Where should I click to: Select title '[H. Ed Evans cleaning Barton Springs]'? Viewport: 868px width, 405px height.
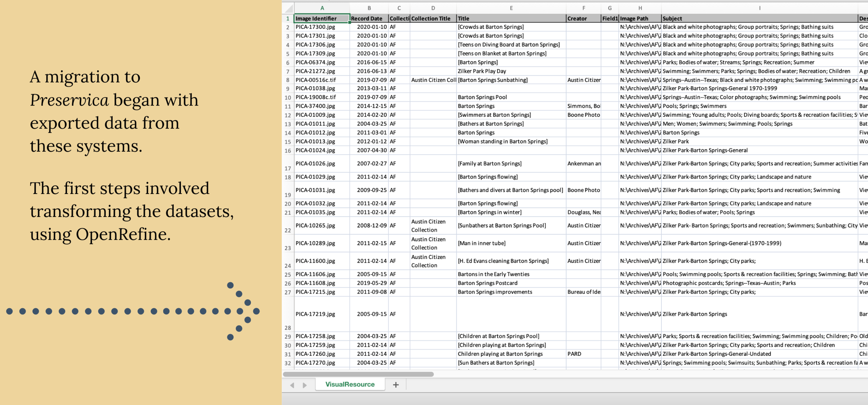(511, 261)
